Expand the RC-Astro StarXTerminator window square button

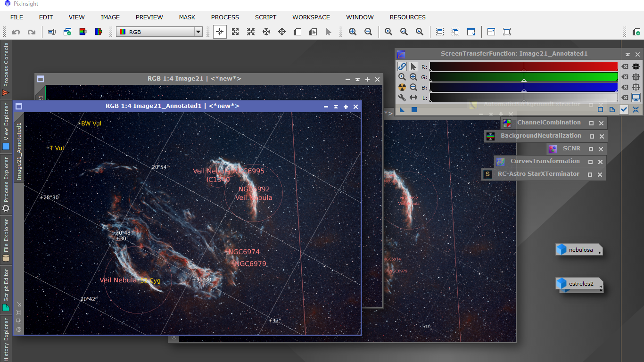tap(590, 174)
